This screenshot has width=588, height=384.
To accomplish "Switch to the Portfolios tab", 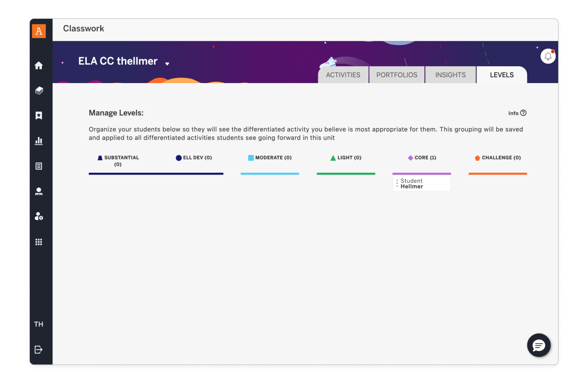I will pyautogui.click(x=397, y=75).
